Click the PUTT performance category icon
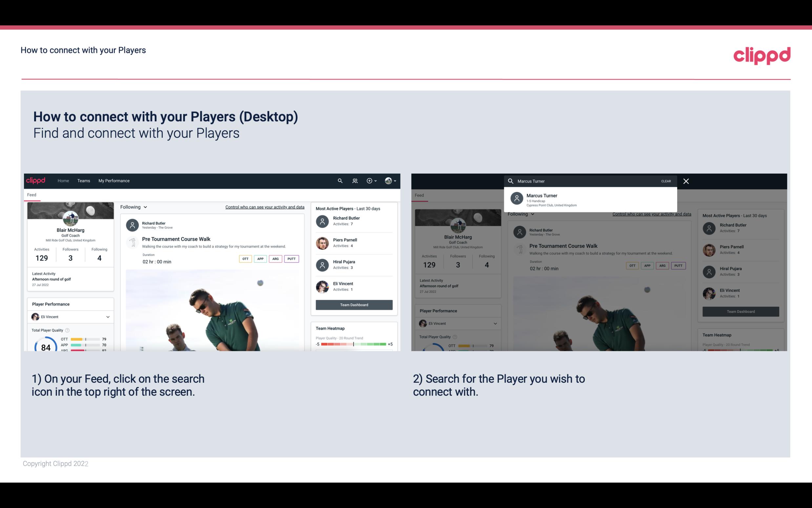The height and width of the screenshot is (508, 812). tap(291, 258)
